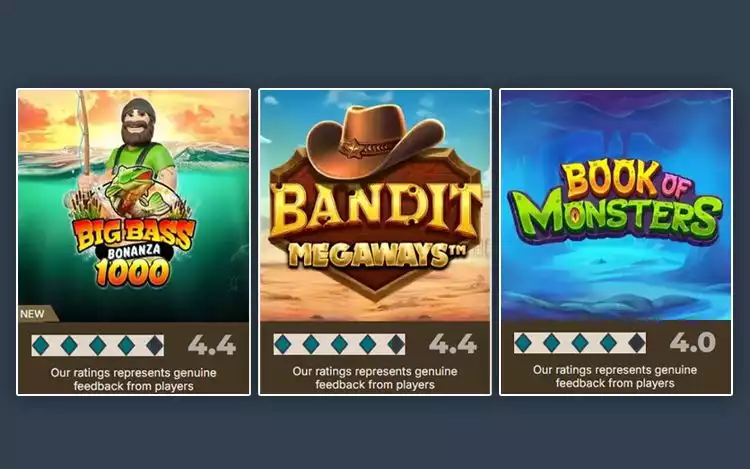Image resolution: width=750 pixels, height=469 pixels.
Task: Select first diamond rating icon under Bandit Megaways
Action: click(283, 344)
